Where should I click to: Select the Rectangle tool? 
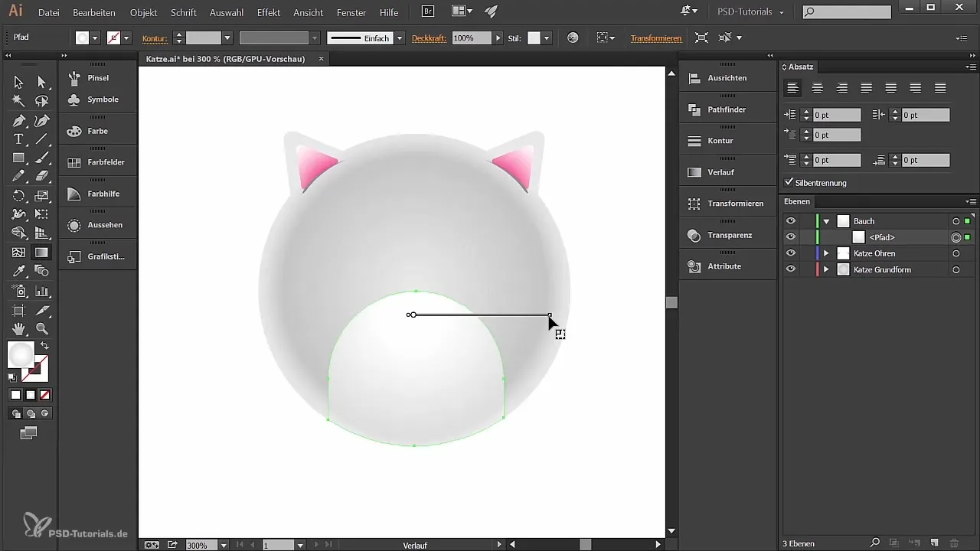point(18,158)
